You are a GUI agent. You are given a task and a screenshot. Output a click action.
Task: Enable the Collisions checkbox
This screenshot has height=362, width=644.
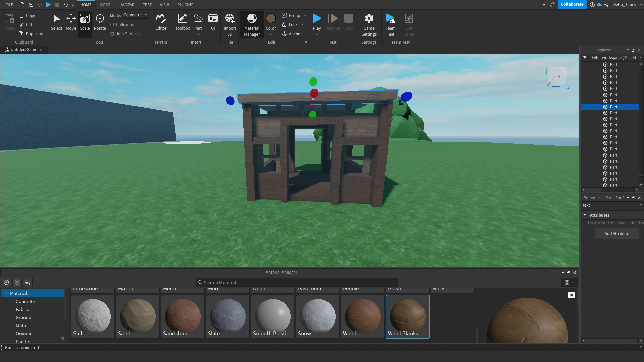pyautogui.click(x=112, y=24)
